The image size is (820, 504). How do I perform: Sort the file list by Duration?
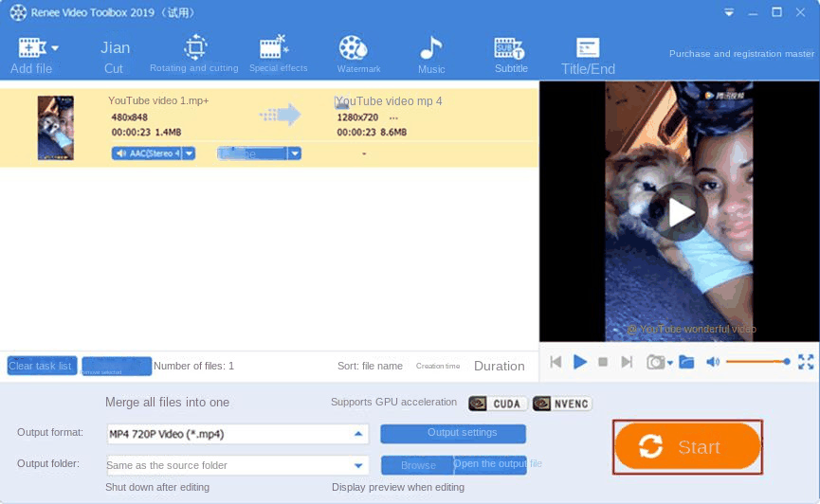coord(499,366)
